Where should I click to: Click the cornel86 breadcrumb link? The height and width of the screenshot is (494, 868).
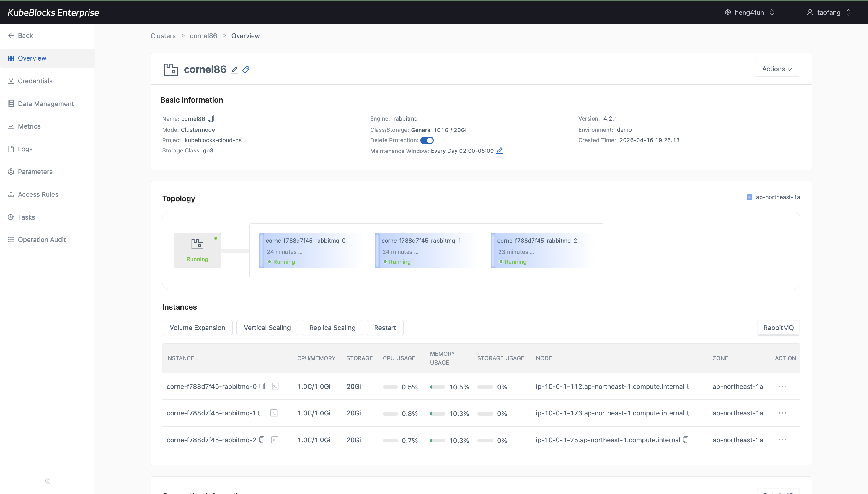point(203,36)
